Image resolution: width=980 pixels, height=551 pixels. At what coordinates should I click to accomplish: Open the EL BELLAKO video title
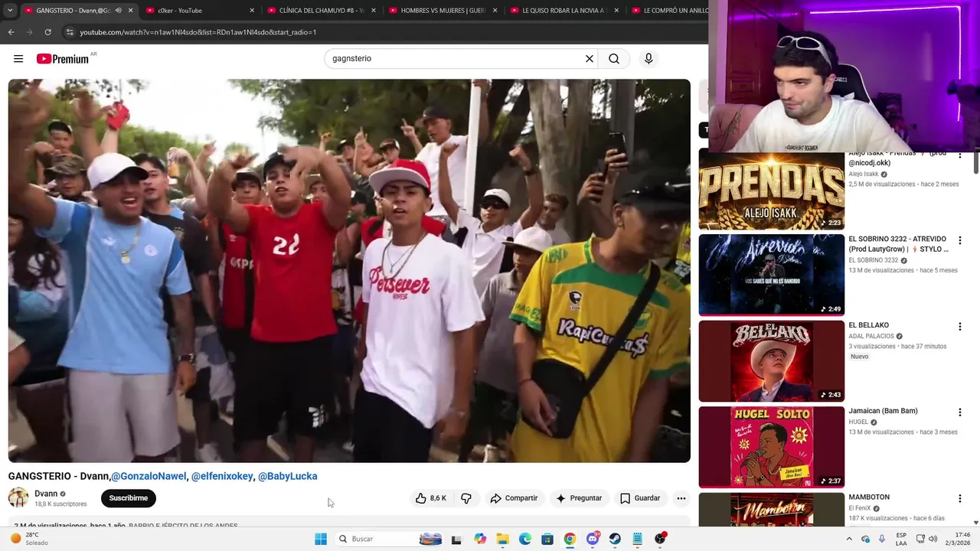(868, 325)
